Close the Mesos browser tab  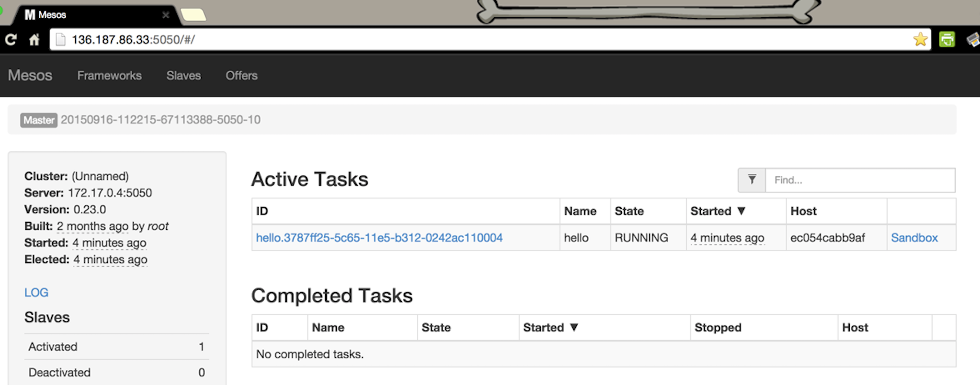pyautogui.click(x=166, y=15)
